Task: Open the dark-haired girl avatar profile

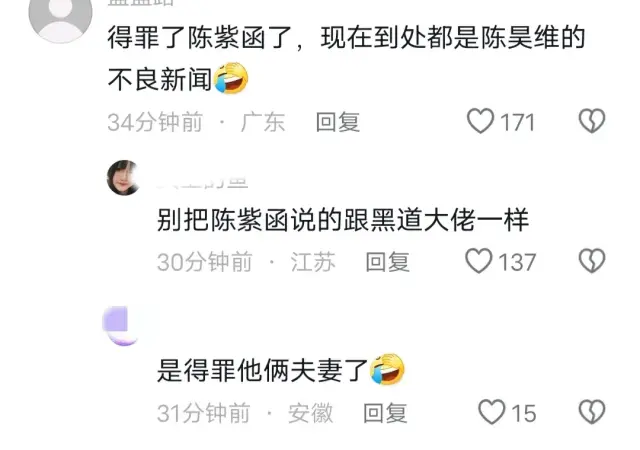Action: [x=124, y=178]
